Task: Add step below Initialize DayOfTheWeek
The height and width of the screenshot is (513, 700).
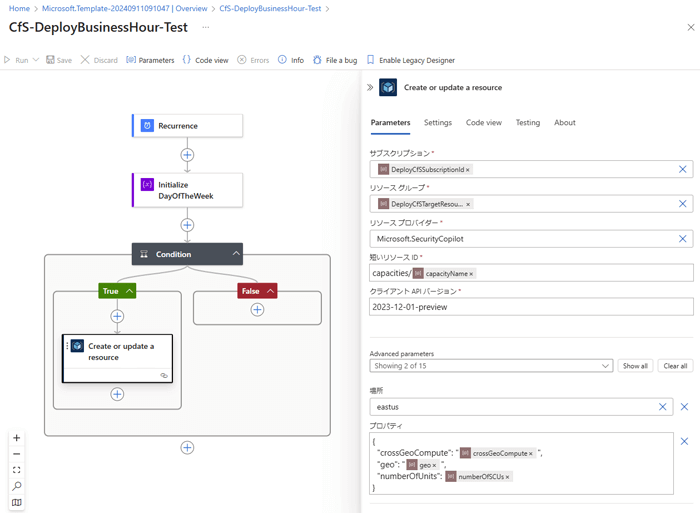Action: tap(188, 225)
